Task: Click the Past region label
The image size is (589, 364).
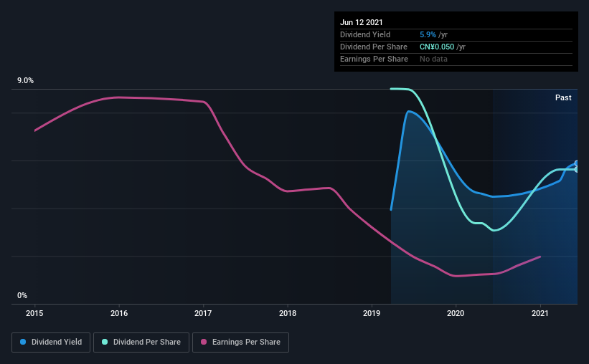Action: tap(563, 97)
